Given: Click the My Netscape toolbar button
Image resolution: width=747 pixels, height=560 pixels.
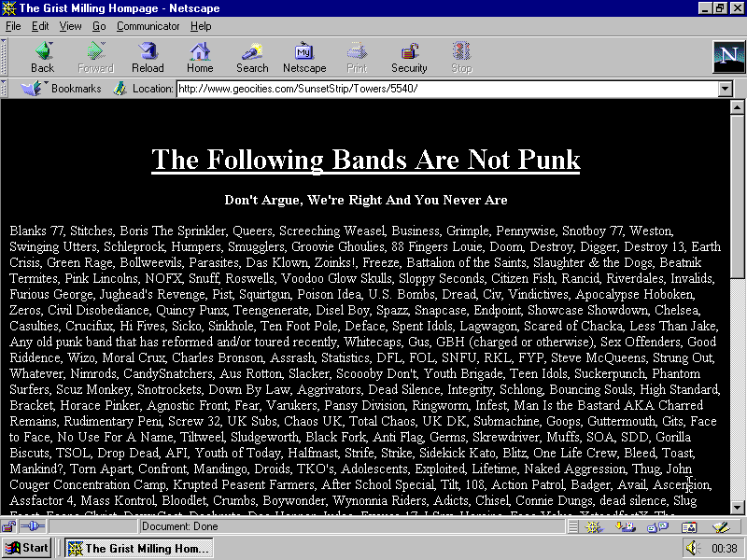Looking at the screenshot, I should (x=304, y=58).
